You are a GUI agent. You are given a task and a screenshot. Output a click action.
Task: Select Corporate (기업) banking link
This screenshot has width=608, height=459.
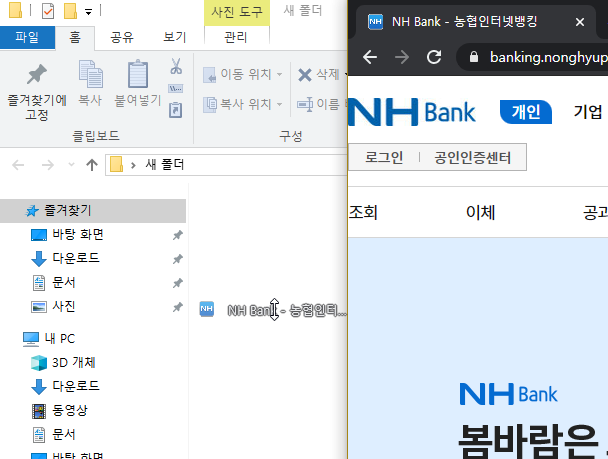588,112
